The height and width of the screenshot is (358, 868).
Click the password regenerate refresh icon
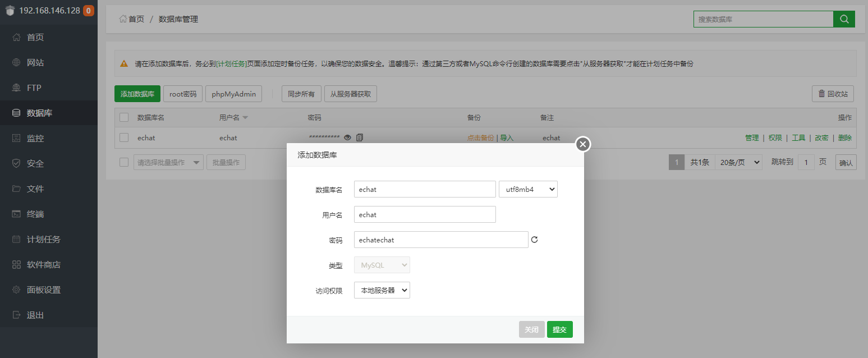[x=534, y=240]
